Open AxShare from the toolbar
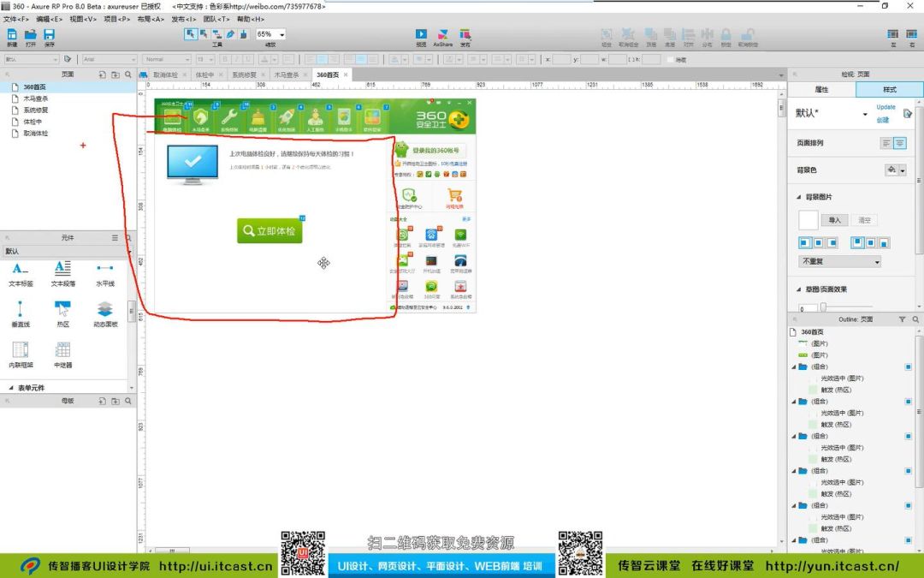924x578 pixels. tap(442, 35)
